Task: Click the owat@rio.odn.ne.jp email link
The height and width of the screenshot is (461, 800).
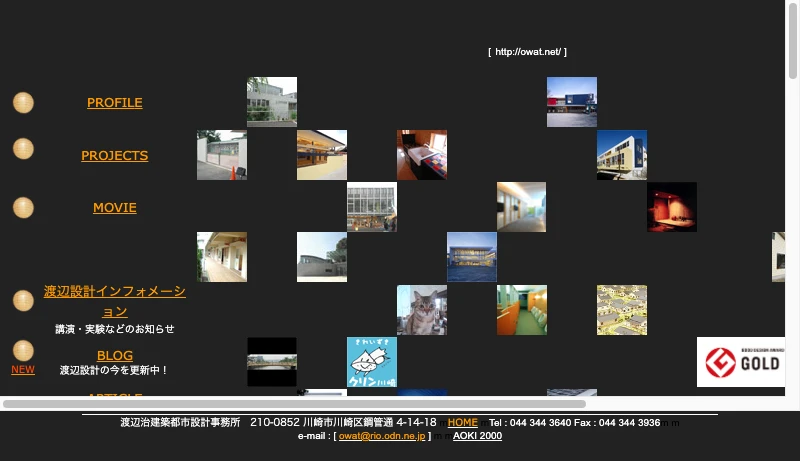Action: [382, 436]
